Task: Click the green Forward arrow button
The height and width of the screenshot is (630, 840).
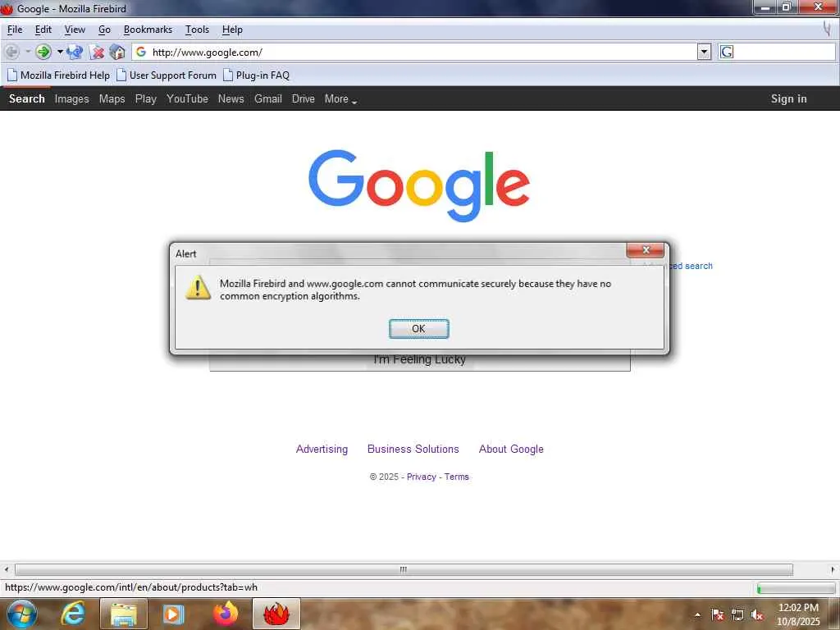Action: pos(43,52)
